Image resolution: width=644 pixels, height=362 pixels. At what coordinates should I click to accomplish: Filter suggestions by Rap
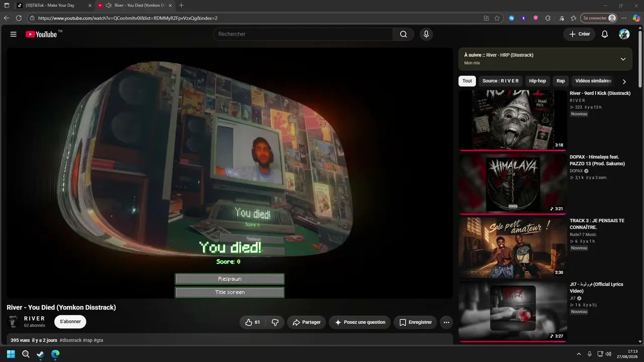point(560,81)
